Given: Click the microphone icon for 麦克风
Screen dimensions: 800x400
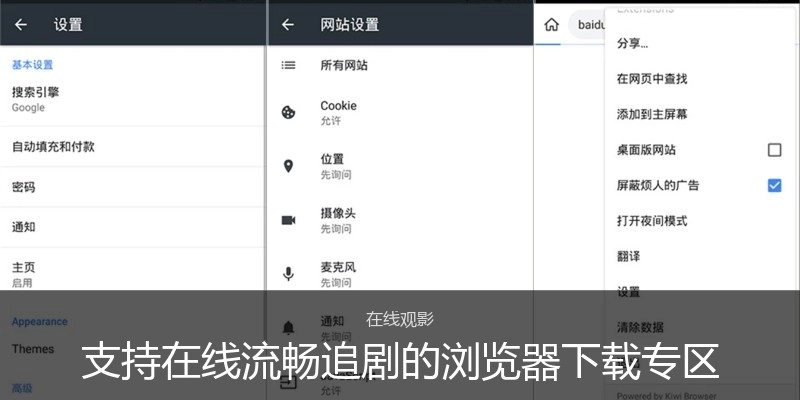Looking at the screenshot, I should click(x=288, y=274).
